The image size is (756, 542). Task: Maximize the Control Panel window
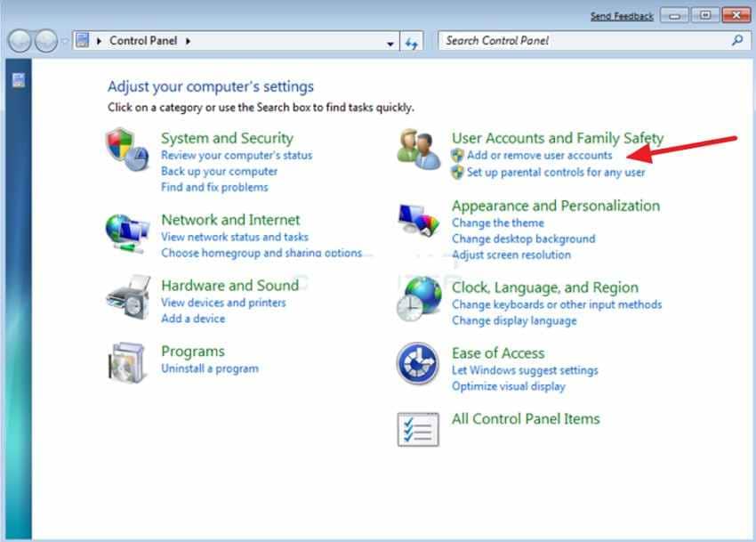click(705, 15)
